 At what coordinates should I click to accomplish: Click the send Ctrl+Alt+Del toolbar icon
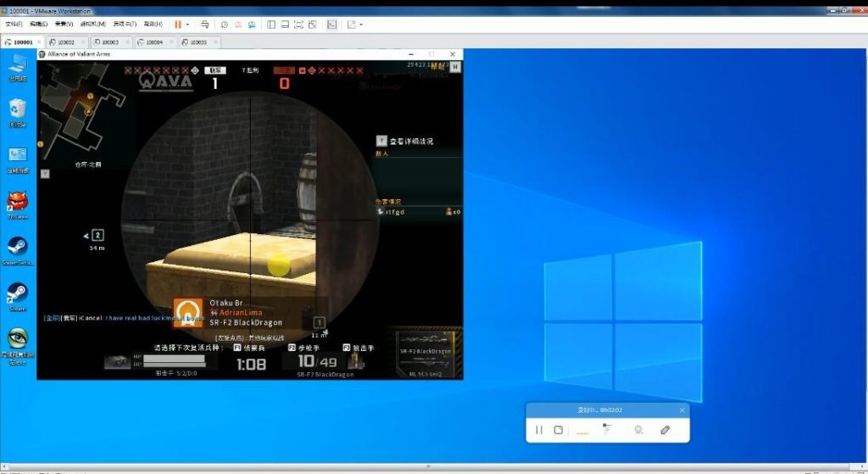click(205, 25)
